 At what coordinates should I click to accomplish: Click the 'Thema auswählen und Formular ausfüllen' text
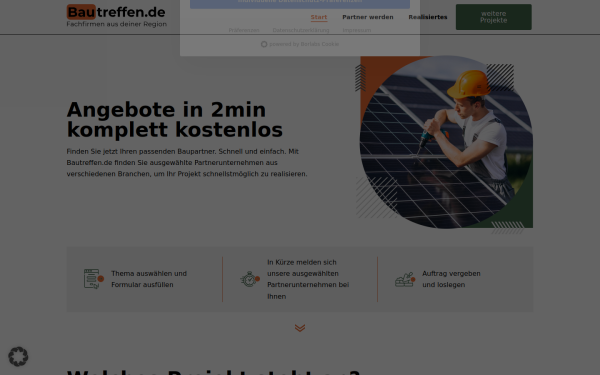click(149, 279)
